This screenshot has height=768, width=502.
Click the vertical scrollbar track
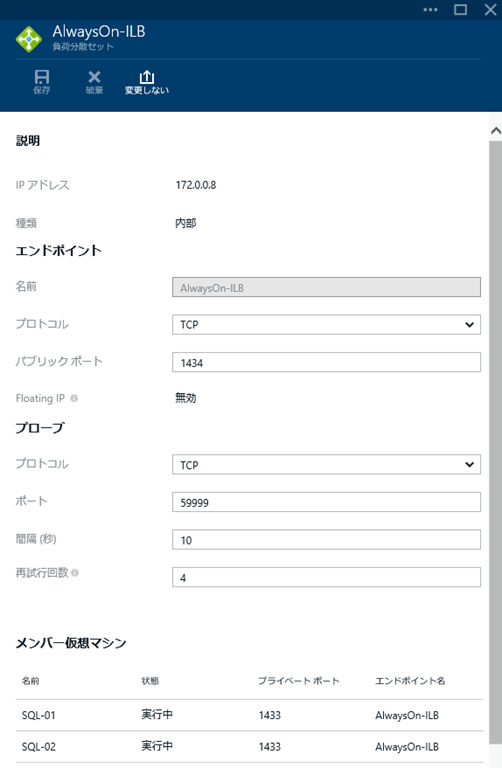[496, 443]
